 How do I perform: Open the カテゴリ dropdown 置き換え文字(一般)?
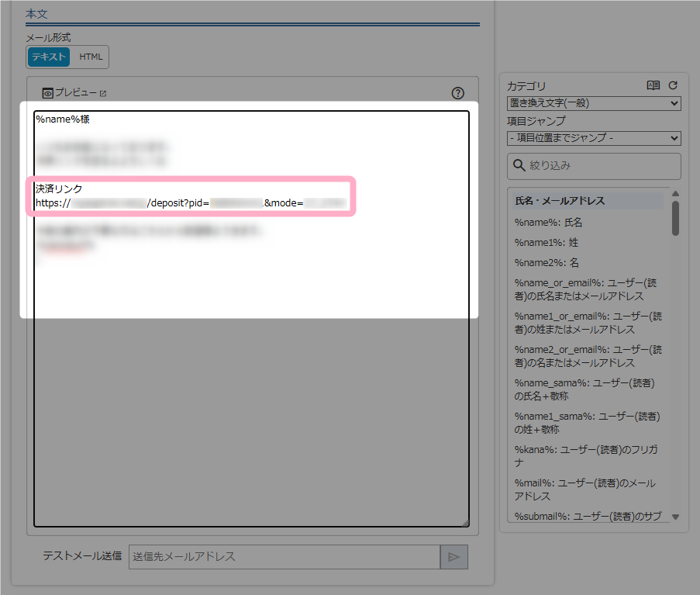click(594, 103)
